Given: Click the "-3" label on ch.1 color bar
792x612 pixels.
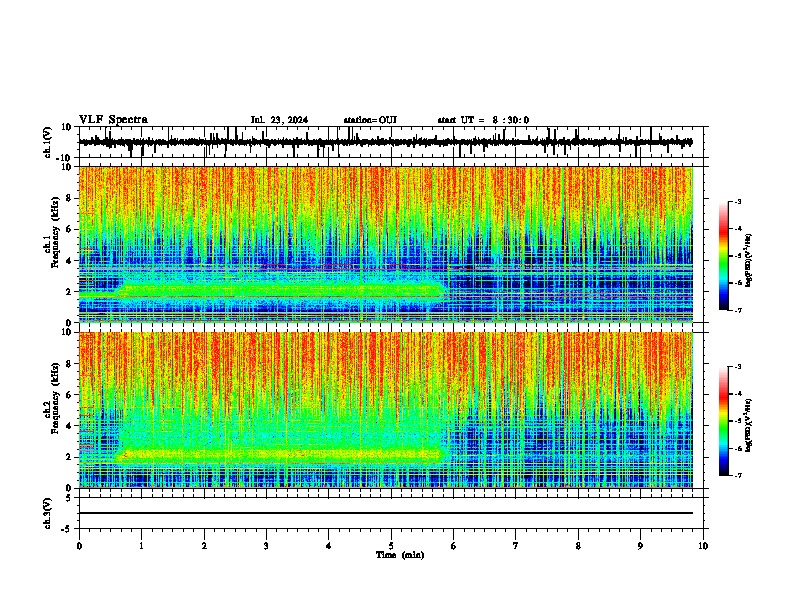Looking at the screenshot, I should 738,201.
